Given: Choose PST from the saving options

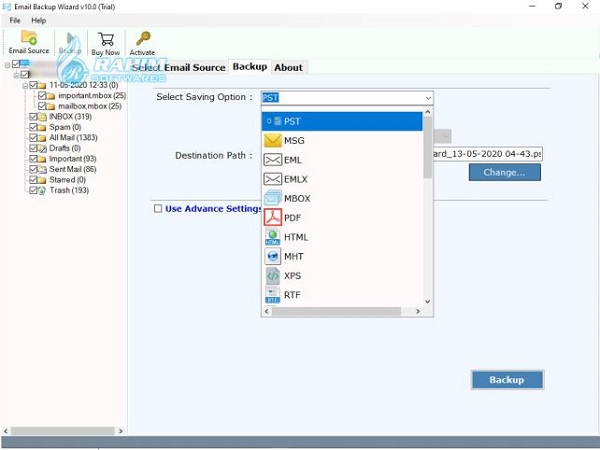Looking at the screenshot, I should pyautogui.click(x=342, y=121).
